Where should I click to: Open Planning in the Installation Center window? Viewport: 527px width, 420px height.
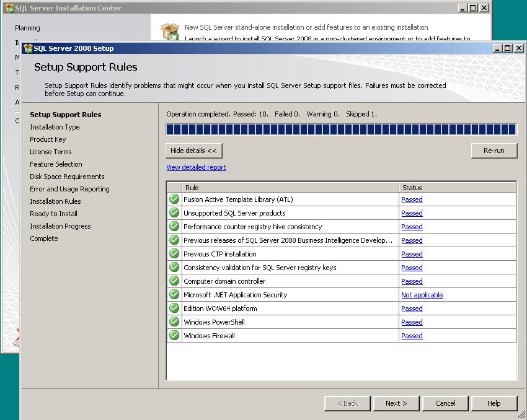(27, 28)
